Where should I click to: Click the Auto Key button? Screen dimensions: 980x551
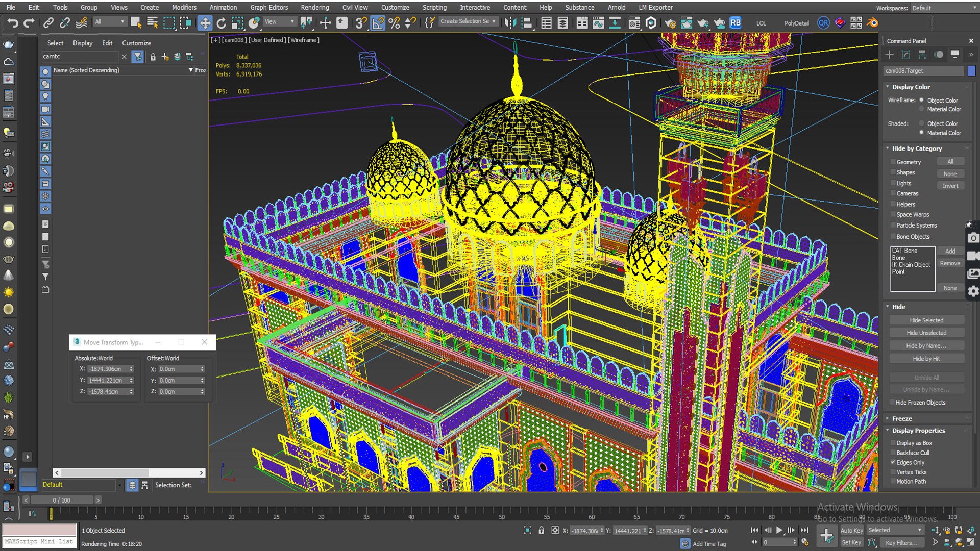click(x=851, y=531)
